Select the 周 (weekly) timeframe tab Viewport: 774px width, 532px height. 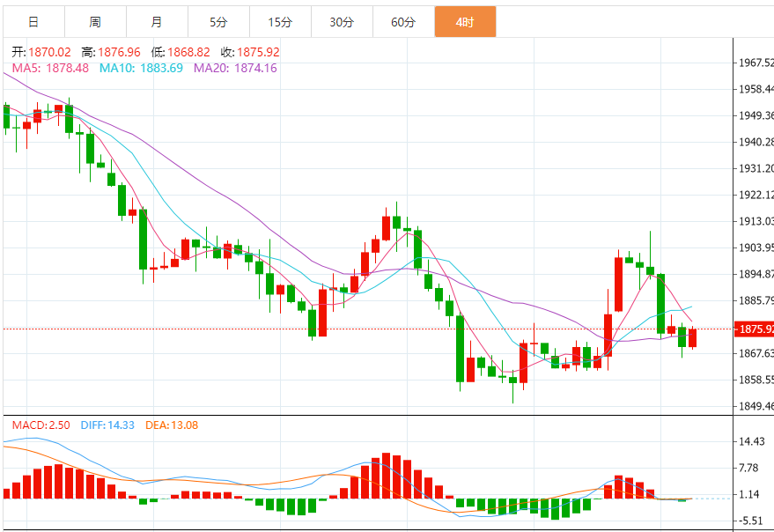[94, 22]
